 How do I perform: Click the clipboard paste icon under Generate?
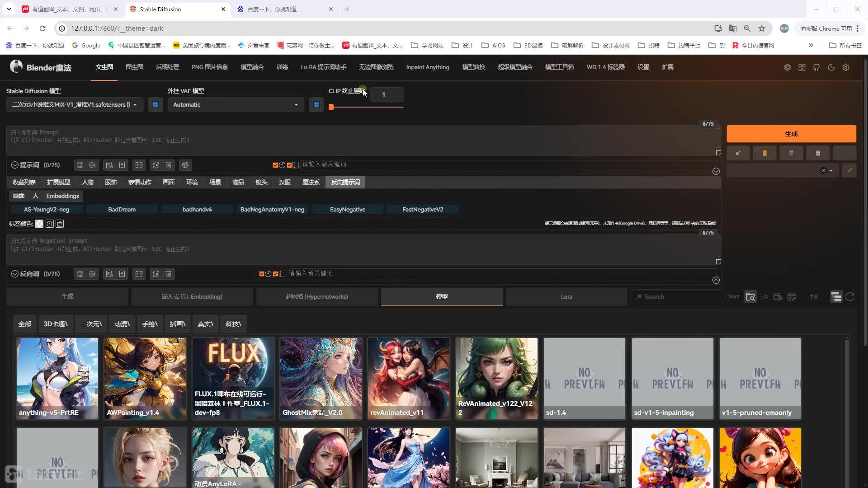point(818,153)
